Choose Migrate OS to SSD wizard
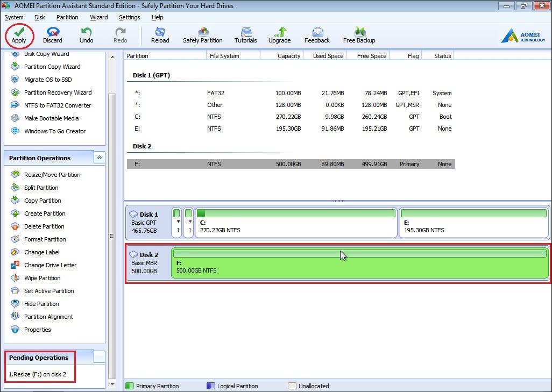The image size is (552, 392). click(x=48, y=80)
